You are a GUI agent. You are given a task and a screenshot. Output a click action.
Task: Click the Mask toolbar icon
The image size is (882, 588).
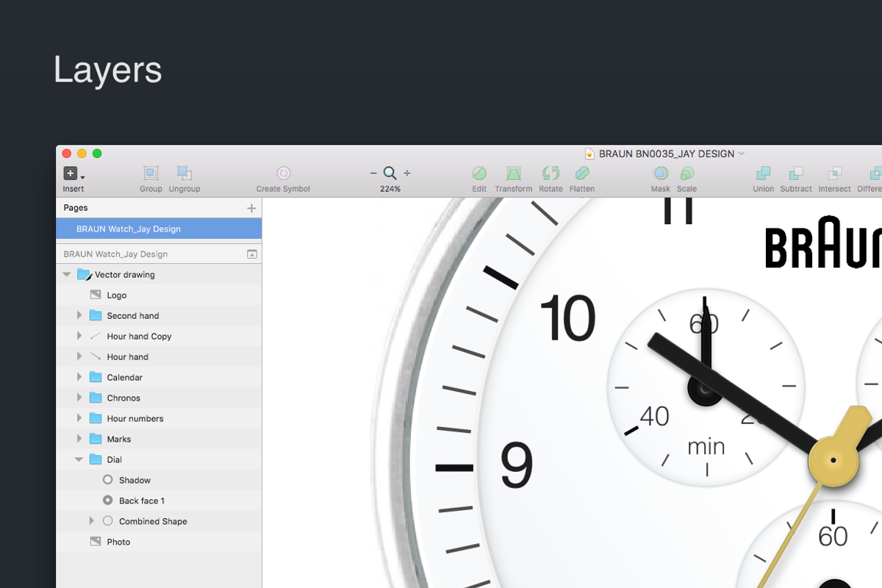click(661, 173)
